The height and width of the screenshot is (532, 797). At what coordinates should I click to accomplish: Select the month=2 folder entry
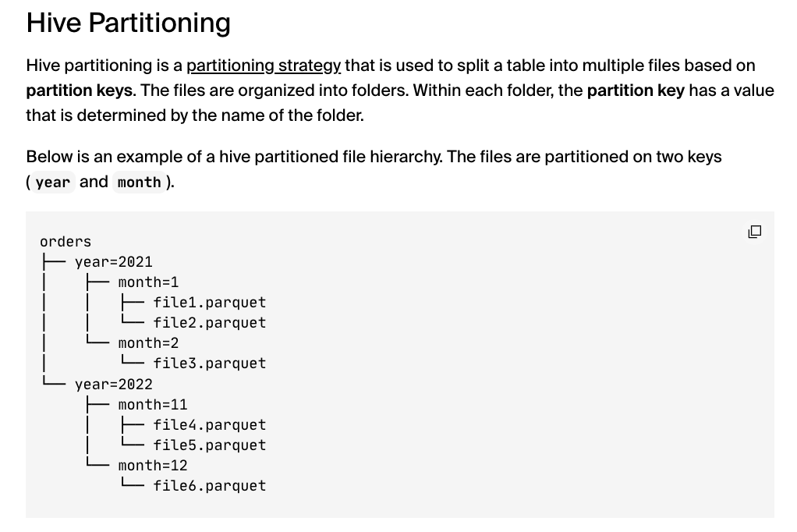point(148,343)
